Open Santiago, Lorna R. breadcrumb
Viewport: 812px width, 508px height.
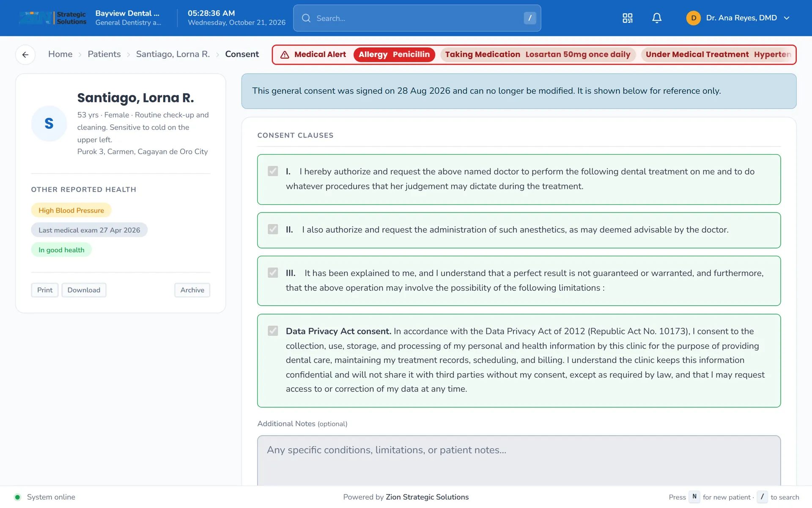173,54
